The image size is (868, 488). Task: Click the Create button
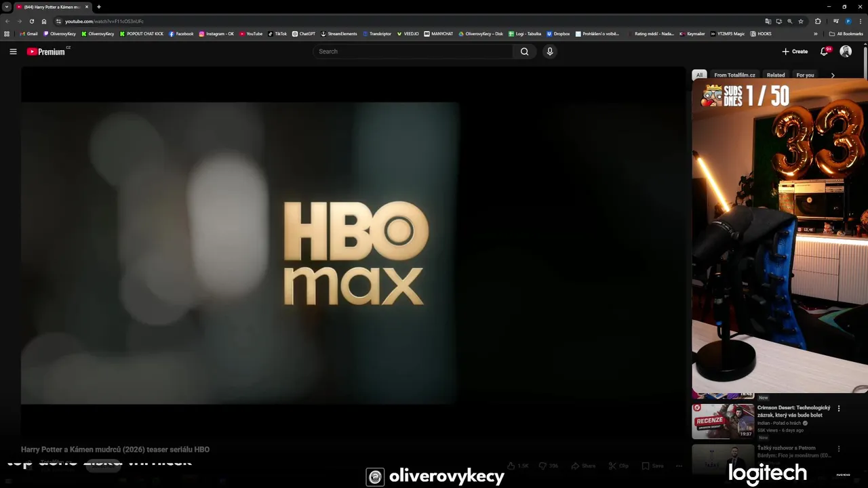point(795,52)
